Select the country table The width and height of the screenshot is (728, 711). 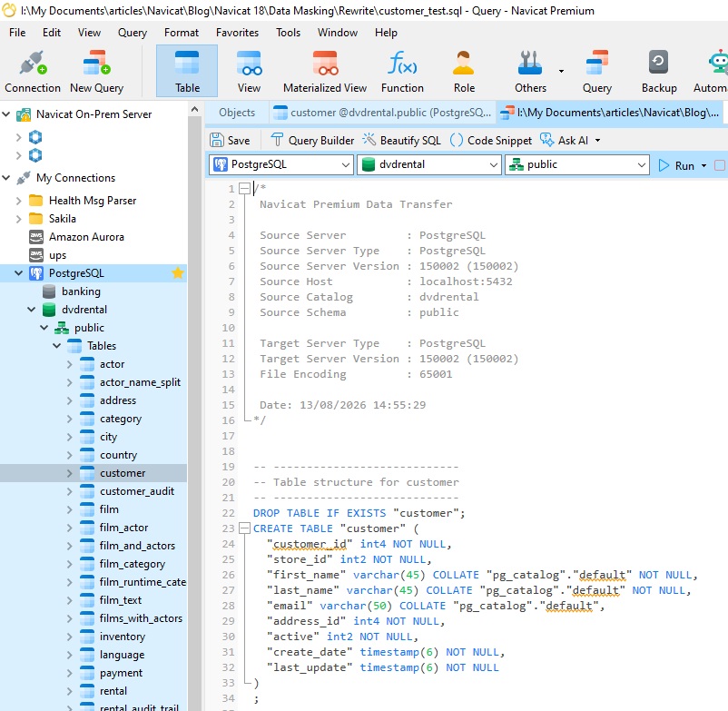(x=118, y=455)
